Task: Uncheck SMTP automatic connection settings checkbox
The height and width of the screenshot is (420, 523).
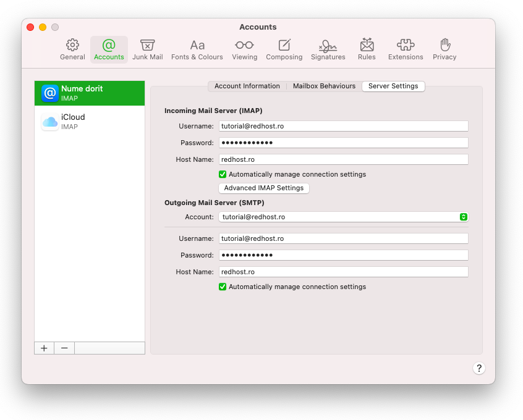Action: (x=223, y=287)
